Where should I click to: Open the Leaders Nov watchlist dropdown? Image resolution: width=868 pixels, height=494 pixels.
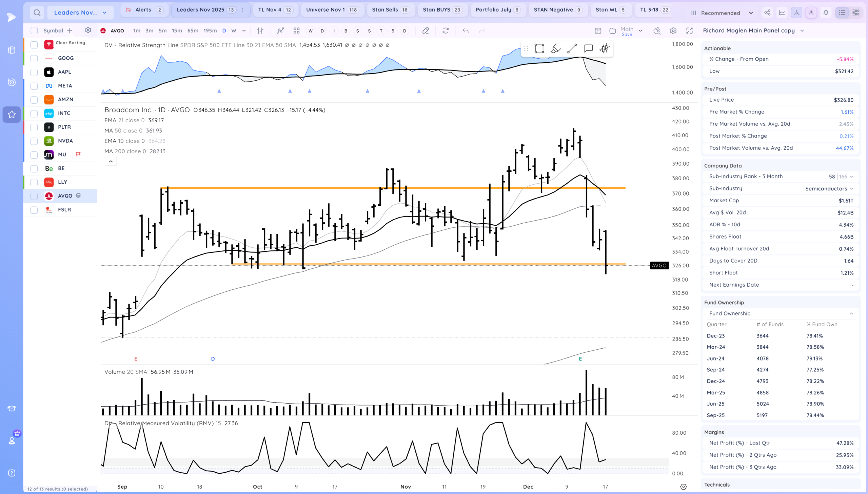click(80, 13)
